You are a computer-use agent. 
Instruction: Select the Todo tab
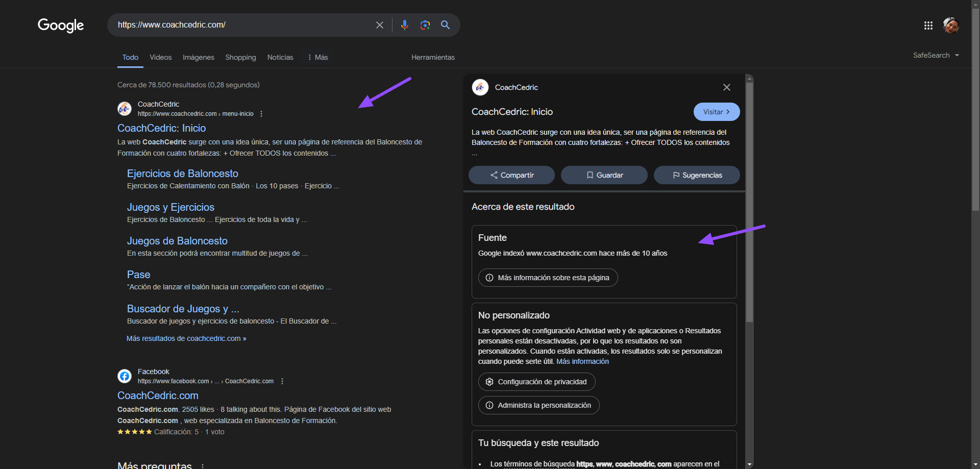(x=130, y=57)
